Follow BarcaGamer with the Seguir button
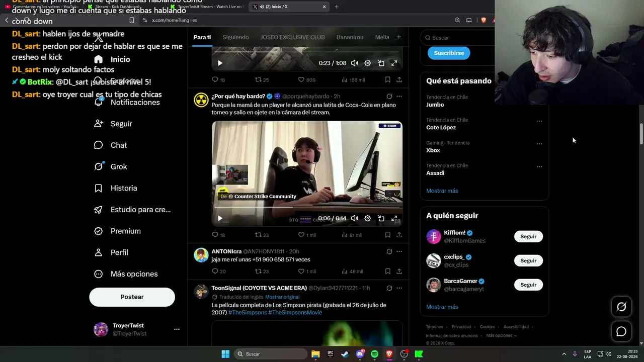This screenshot has width=644, height=362. coord(528,285)
